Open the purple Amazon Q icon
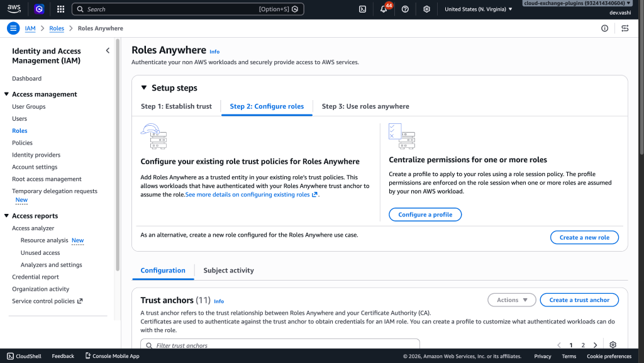This screenshot has width=644, height=363. click(39, 9)
